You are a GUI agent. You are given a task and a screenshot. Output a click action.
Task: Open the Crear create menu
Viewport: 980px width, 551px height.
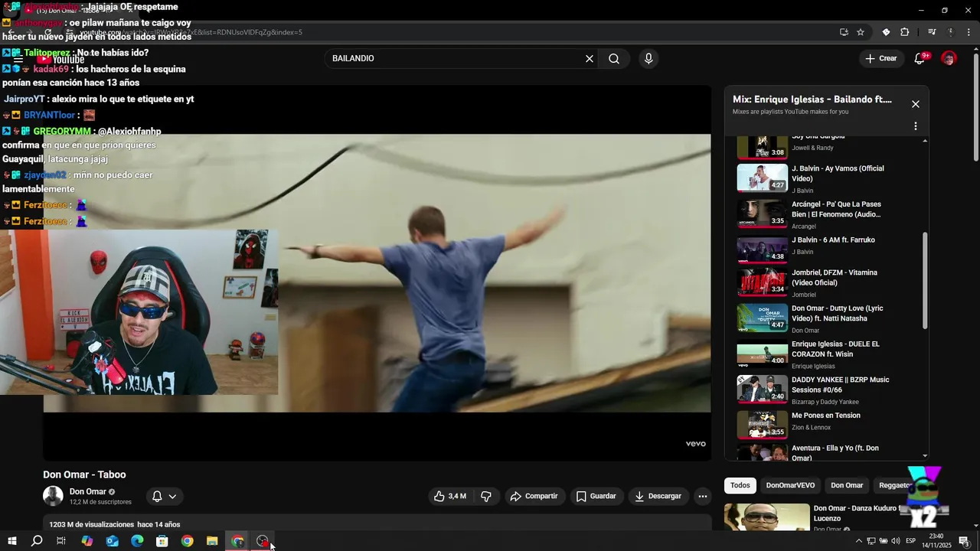click(x=881, y=58)
